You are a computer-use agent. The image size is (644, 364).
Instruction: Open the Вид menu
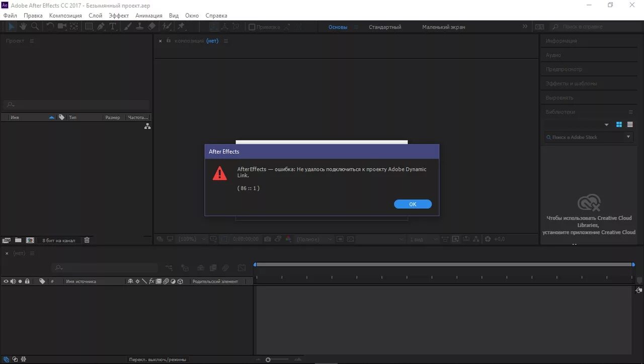coord(174,16)
